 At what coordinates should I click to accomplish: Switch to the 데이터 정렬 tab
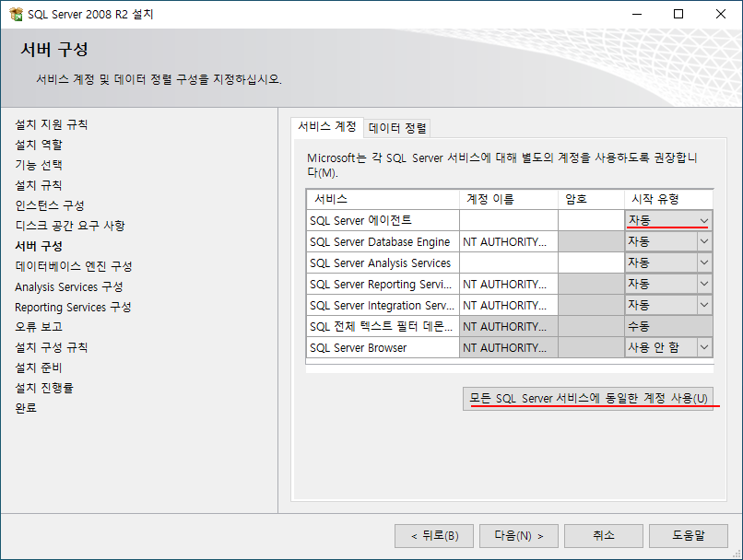coord(397,128)
